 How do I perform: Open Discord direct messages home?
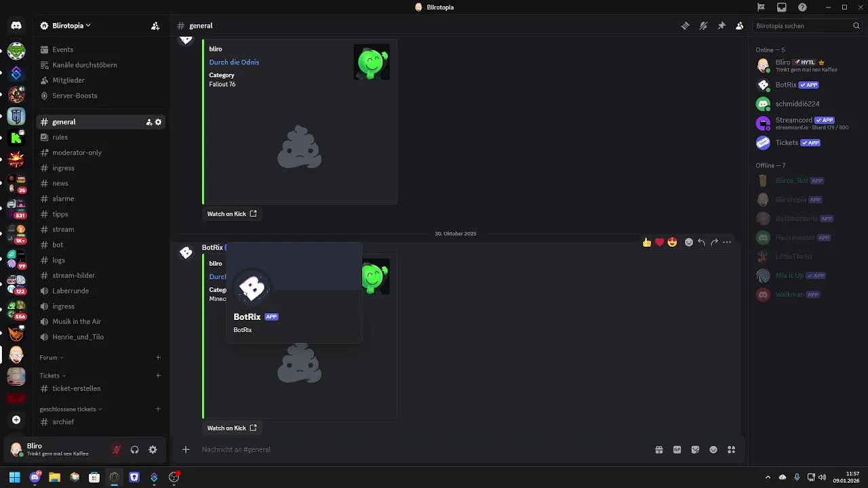tap(16, 26)
